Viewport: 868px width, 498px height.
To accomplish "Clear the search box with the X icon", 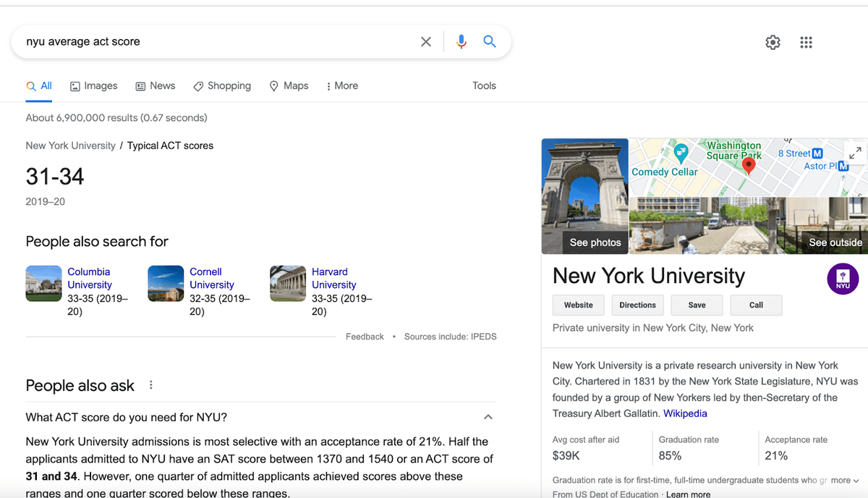I will point(426,42).
